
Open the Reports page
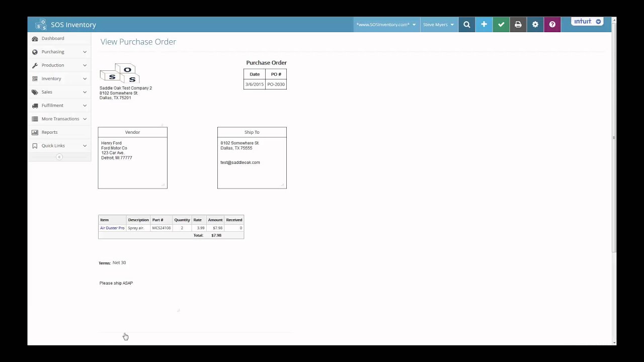49,132
